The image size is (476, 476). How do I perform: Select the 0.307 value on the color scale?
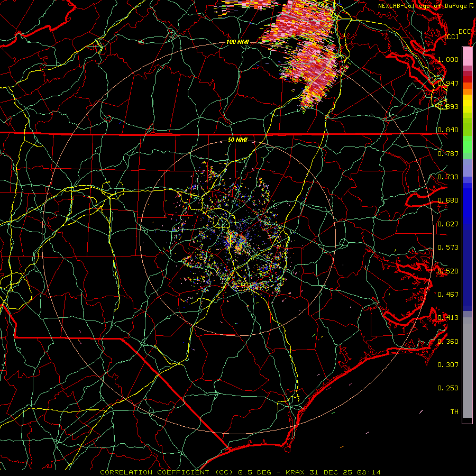[448, 364]
